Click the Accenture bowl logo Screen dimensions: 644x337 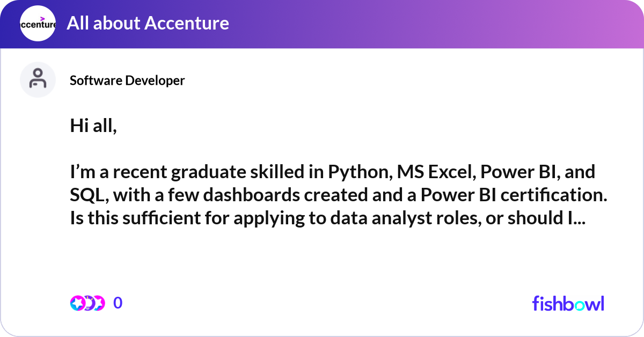38,24
